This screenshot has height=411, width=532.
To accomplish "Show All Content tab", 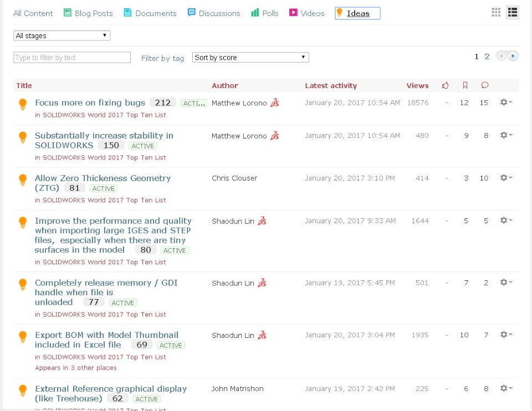I will point(33,13).
